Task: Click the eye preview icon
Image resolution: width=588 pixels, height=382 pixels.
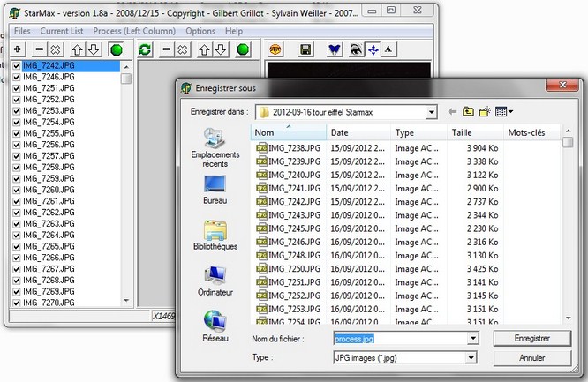Action: (x=357, y=49)
